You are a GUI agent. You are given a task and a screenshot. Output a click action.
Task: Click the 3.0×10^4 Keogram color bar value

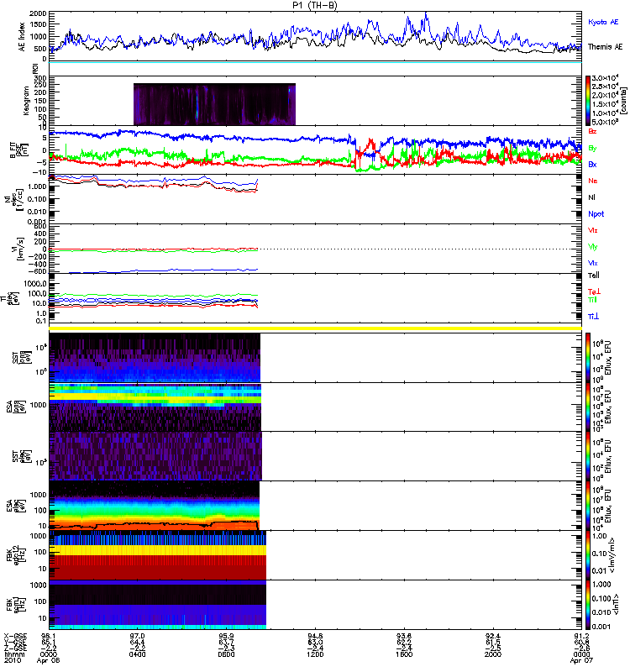(x=605, y=78)
